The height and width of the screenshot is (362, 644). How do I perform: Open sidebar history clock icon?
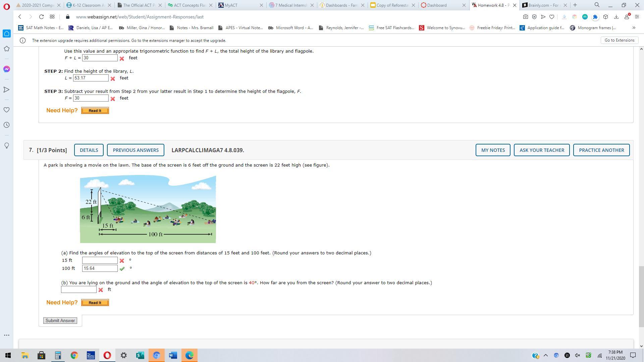(x=6, y=125)
